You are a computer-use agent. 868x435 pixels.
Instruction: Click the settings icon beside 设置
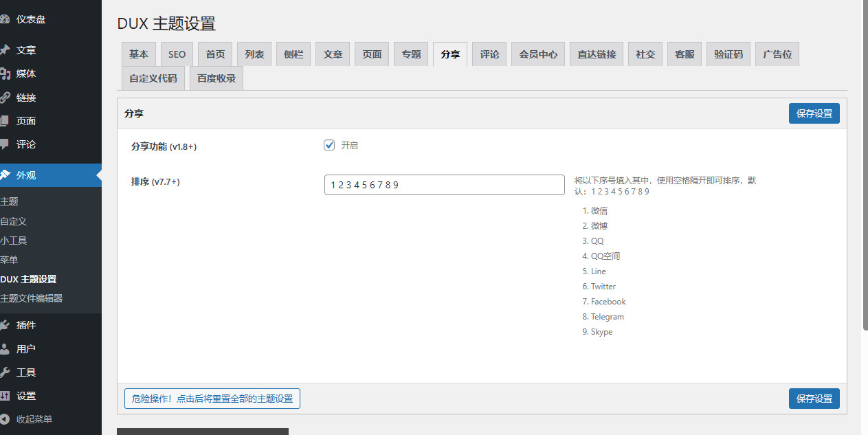4,396
